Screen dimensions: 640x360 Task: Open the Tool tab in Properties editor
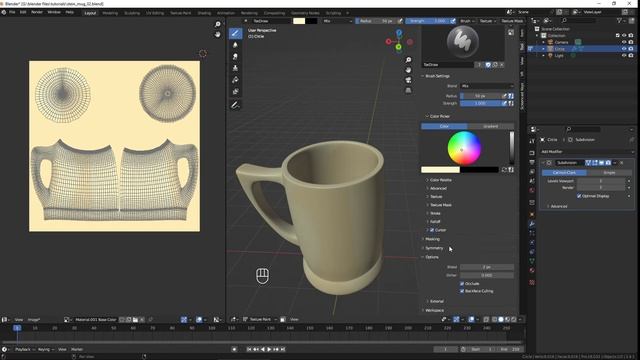(532, 141)
